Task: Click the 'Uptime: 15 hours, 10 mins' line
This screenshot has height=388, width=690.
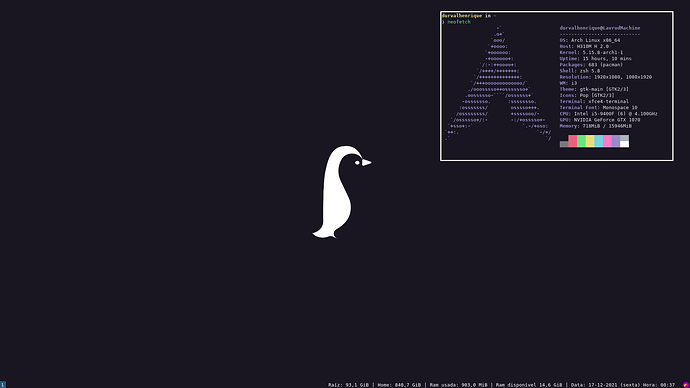Action: [x=595, y=59]
